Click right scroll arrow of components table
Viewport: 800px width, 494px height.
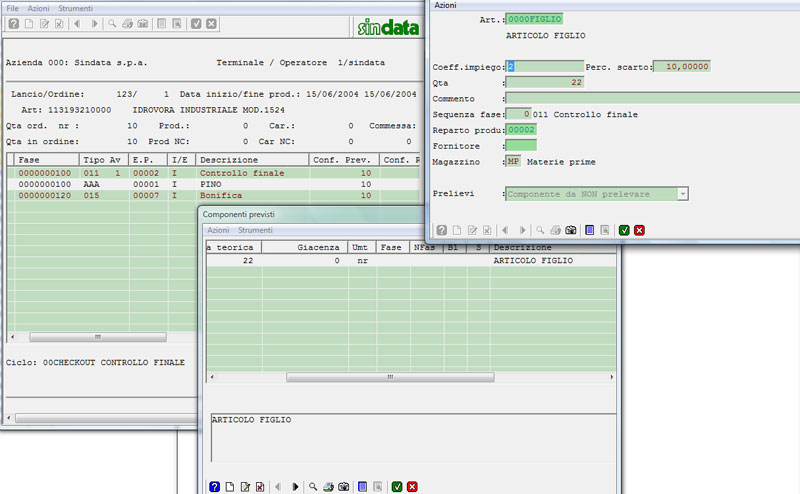(611, 377)
